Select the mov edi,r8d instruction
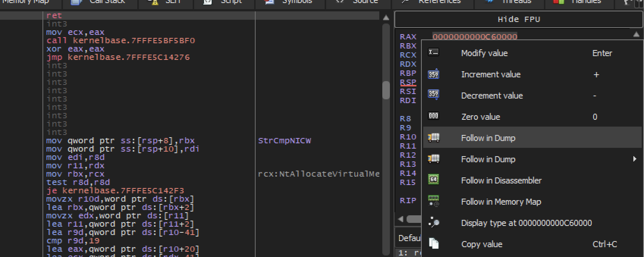The width and height of the screenshot is (644, 257). tap(75, 157)
